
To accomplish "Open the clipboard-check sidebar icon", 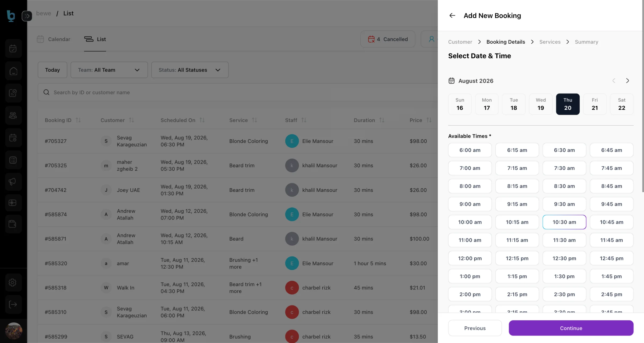I will (13, 93).
